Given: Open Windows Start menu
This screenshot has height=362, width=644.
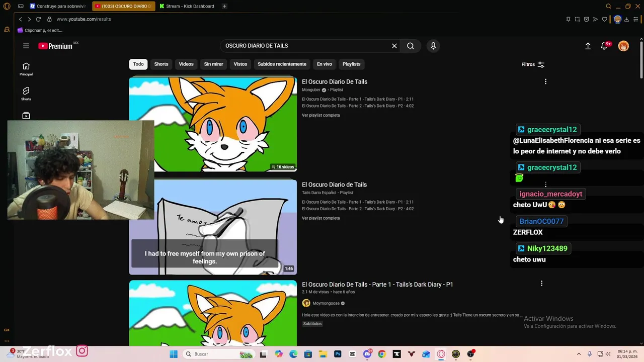Looking at the screenshot, I should tap(174, 354).
